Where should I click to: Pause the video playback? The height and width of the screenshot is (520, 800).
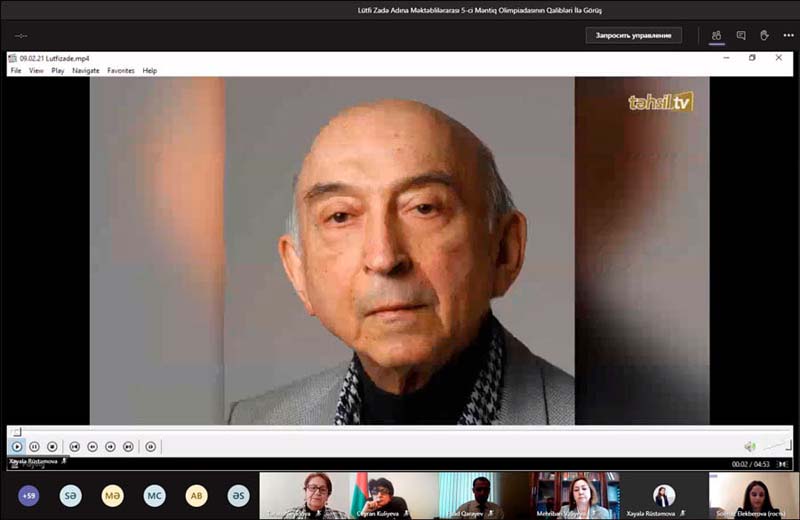coord(34,446)
